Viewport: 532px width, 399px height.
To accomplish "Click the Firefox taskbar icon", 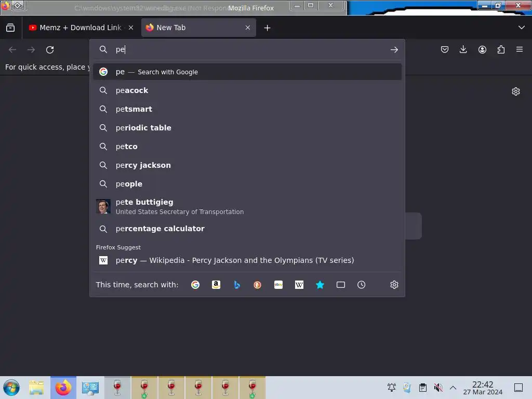I will click(x=63, y=388).
